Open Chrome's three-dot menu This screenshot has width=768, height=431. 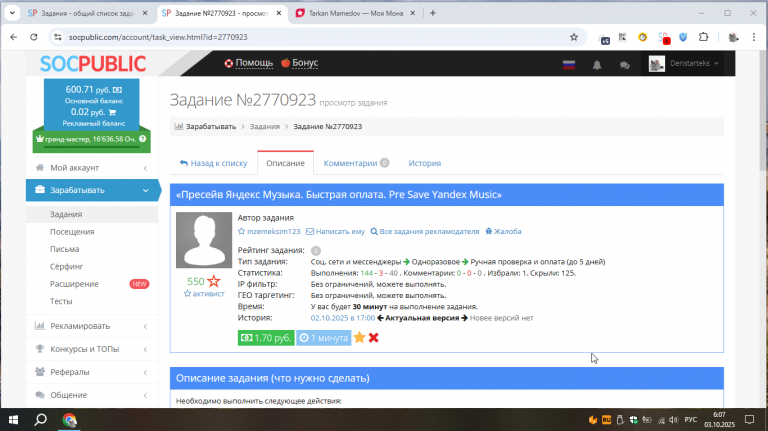(x=754, y=37)
